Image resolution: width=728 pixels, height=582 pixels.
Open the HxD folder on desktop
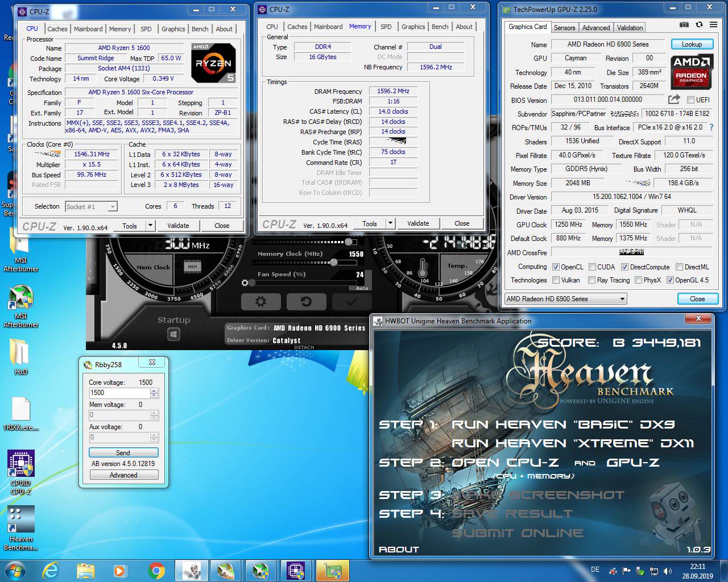tap(21, 356)
